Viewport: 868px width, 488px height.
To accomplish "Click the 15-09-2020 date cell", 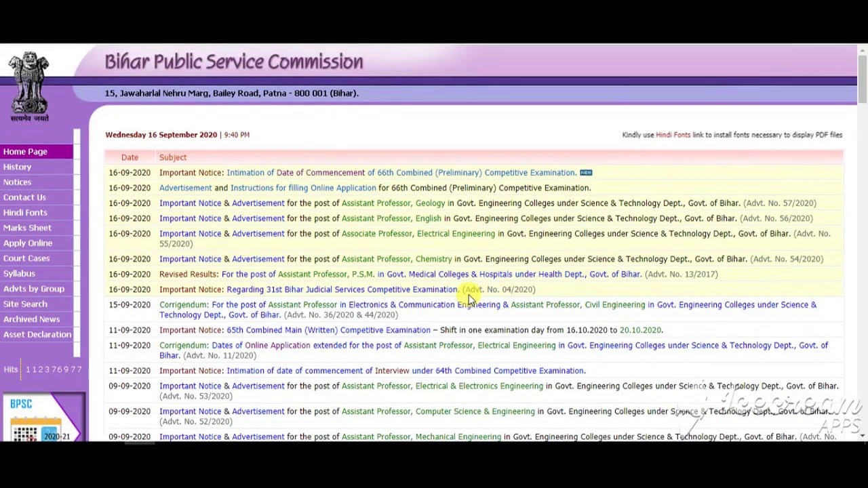I will point(130,305).
